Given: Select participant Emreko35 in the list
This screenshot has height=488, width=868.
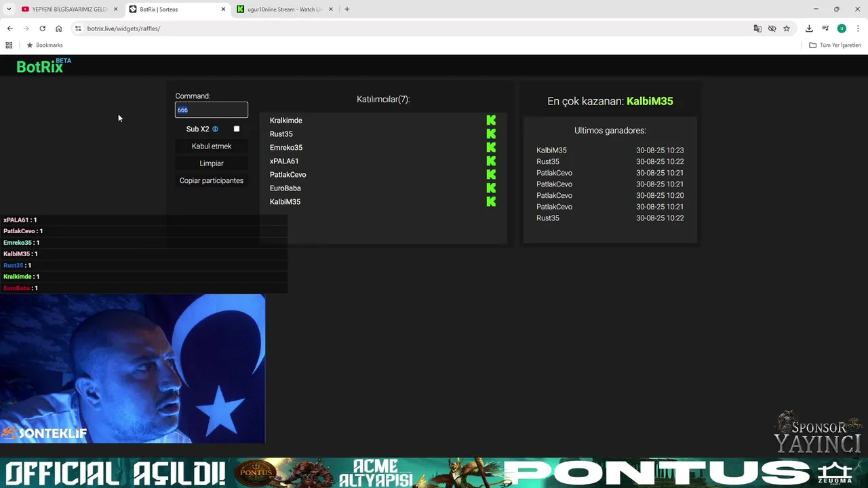Looking at the screenshot, I should click(286, 147).
